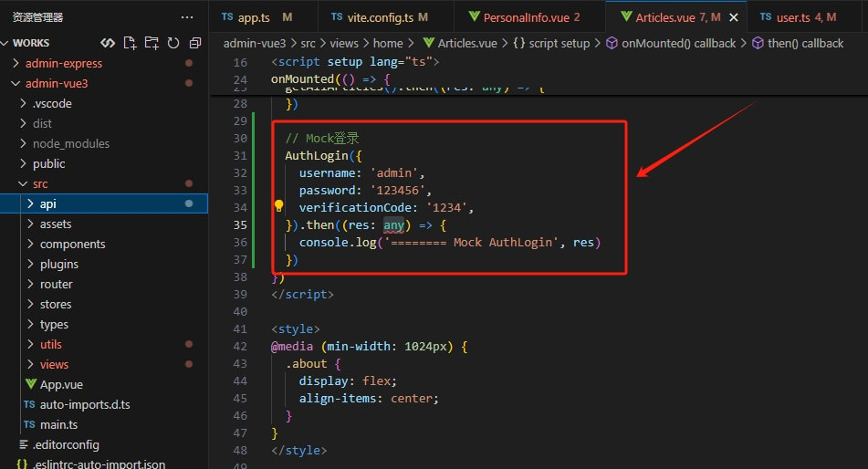Click the lightbulb quick-fix icon on line 34
This screenshot has height=469, width=868.
click(x=279, y=207)
